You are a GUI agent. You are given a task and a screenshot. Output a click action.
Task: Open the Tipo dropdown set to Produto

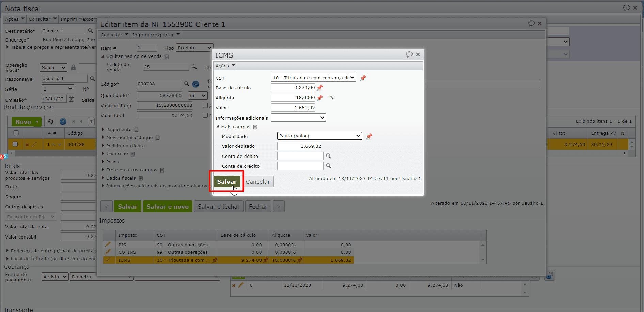pyautogui.click(x=195, y=48)
